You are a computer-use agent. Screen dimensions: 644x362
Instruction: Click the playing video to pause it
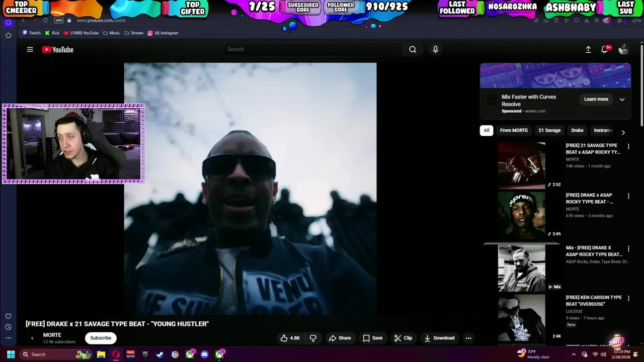click(x=250, y=189)
